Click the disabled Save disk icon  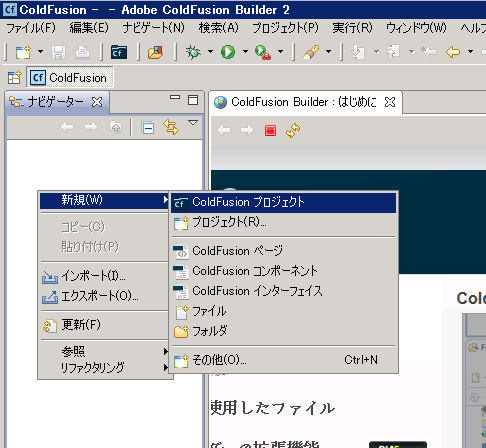[58, 52]
